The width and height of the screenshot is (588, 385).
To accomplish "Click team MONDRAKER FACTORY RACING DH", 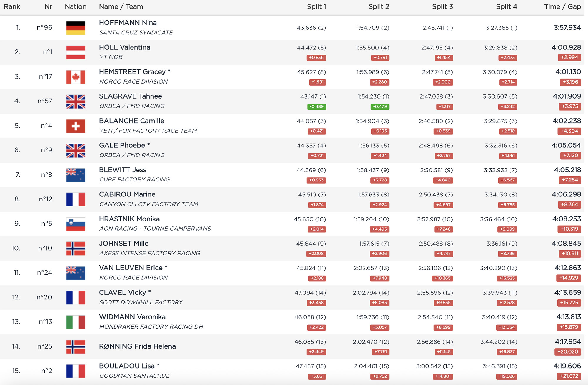I will coord(151,327).
